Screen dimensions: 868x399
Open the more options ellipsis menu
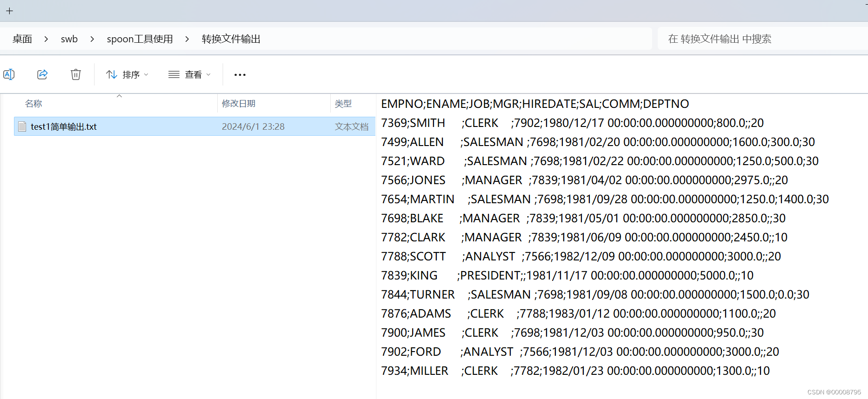pyautogui.click(x=240, y=75)
